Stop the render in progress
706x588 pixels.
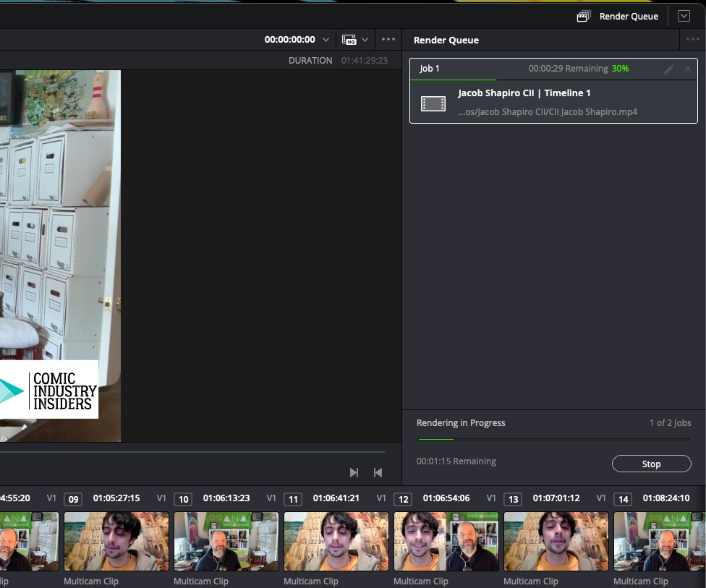(651, 464)
